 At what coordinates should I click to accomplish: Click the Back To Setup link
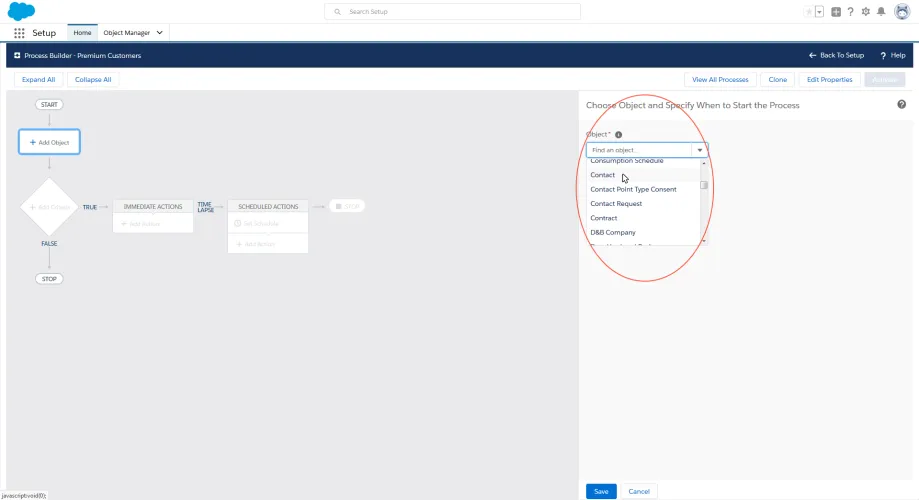[x=836, y=55]
